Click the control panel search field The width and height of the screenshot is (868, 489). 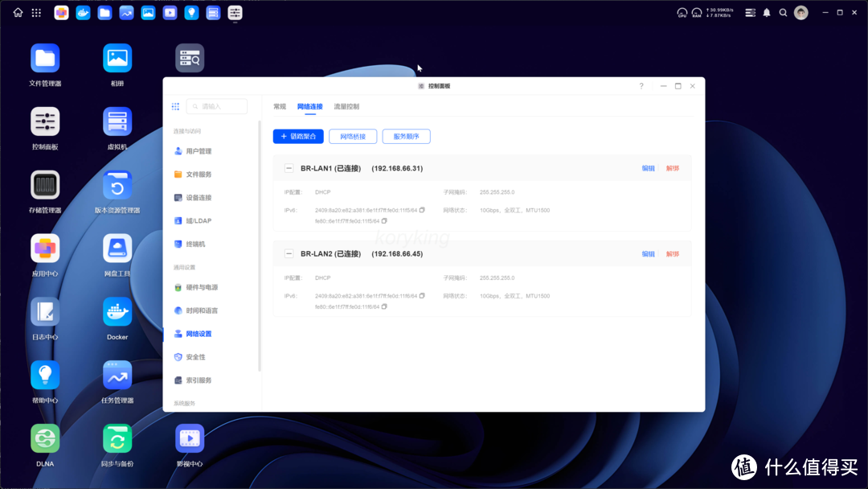click(217, 105)
